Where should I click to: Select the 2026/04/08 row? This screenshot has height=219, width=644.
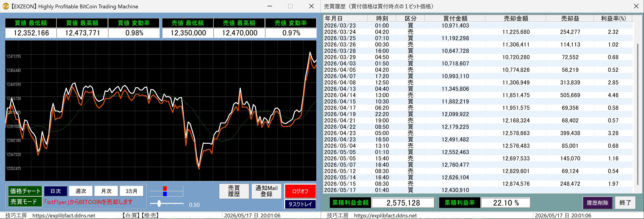(x=478, y=82)
